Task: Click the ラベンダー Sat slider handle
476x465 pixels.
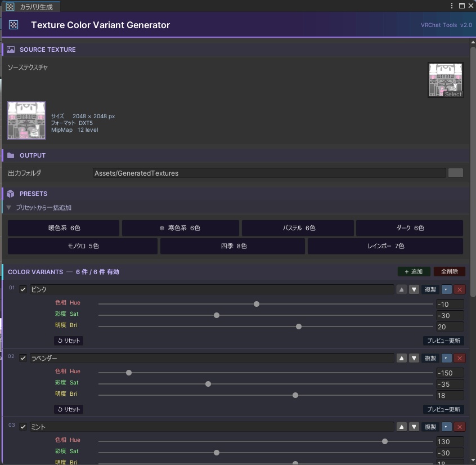Action: (208, 384)
